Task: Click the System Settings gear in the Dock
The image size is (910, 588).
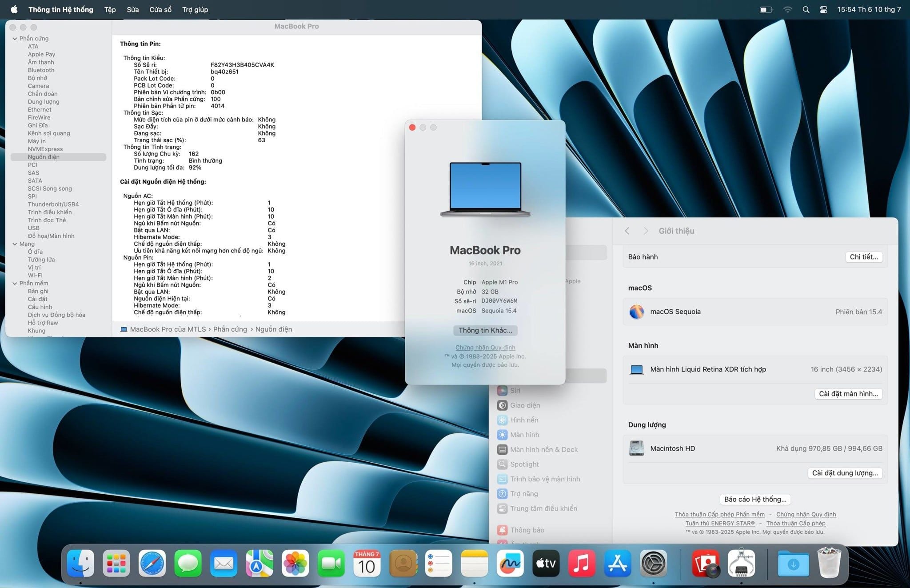Action: [x=653, y=564]
